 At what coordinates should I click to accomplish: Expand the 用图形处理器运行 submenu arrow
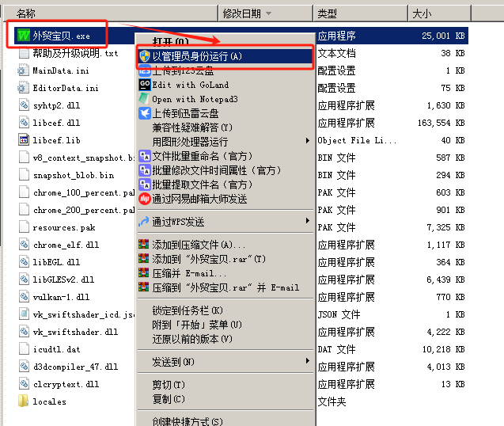tap(307, 141)
